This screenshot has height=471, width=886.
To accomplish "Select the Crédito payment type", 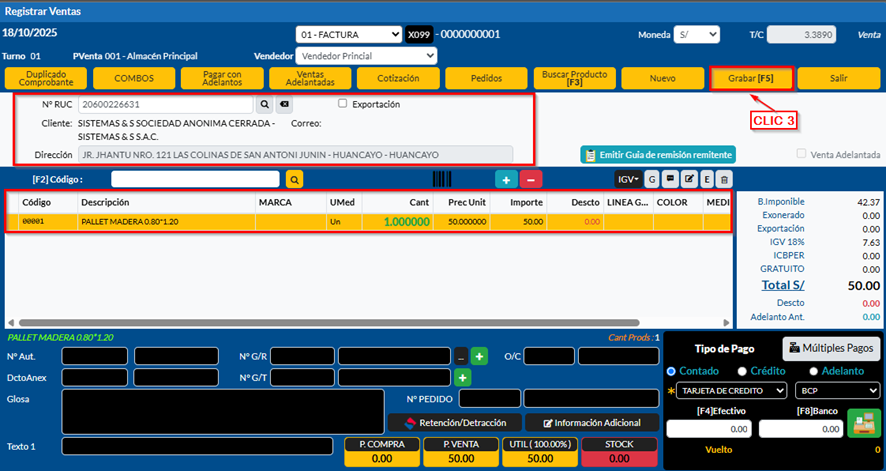I will (744, 372).
